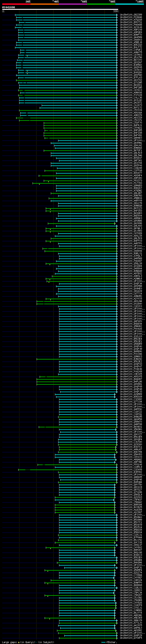Select the UniRef100_A5E3K9 label
This screenshot has height=644, width=146.
(131, 618)
